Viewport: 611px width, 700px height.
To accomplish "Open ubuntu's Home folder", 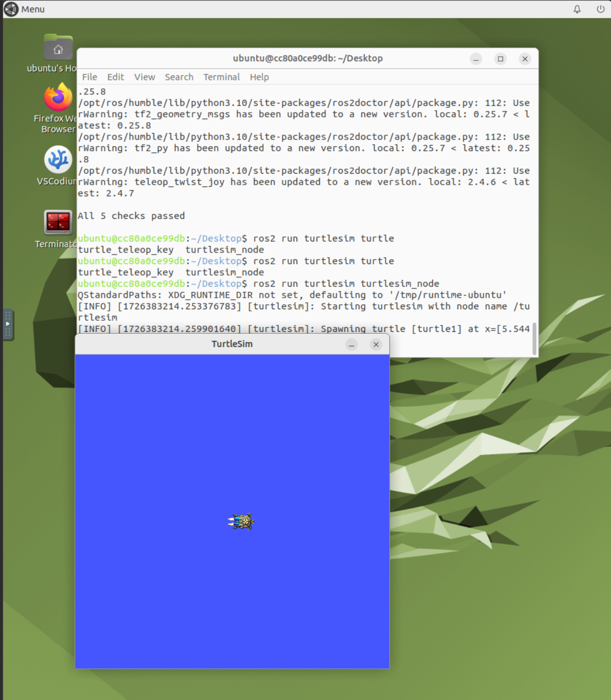I will [57, 49].
